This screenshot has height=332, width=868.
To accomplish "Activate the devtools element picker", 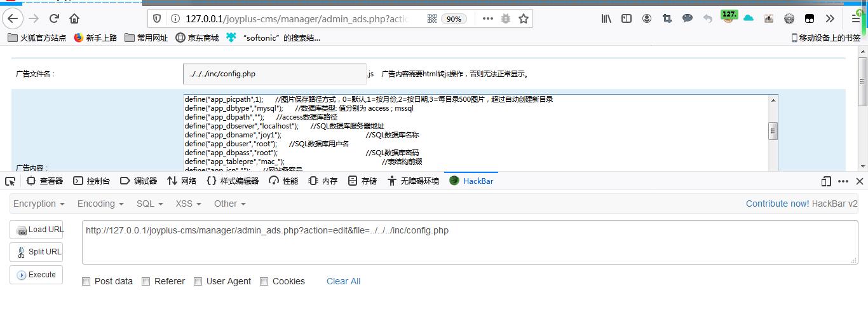I will click(10, 181).
